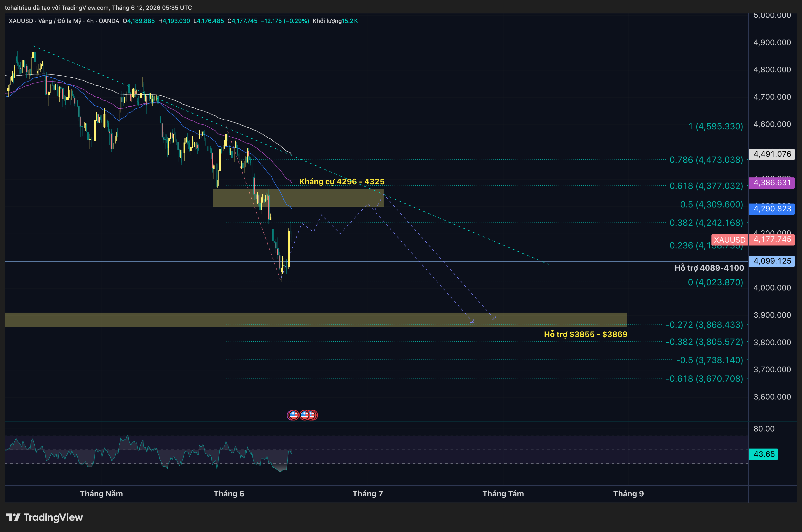Click the yellow resistance zone rectangle

tap(298, 198)
